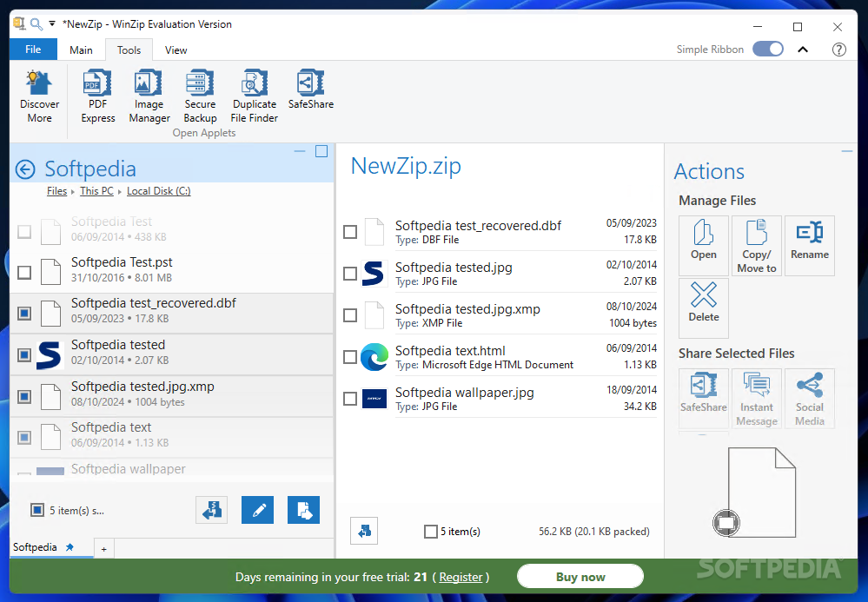Select Softpedia Test.pst file row
The height and width of the screenshot is (602, 868).
click(x=172, y=272)
